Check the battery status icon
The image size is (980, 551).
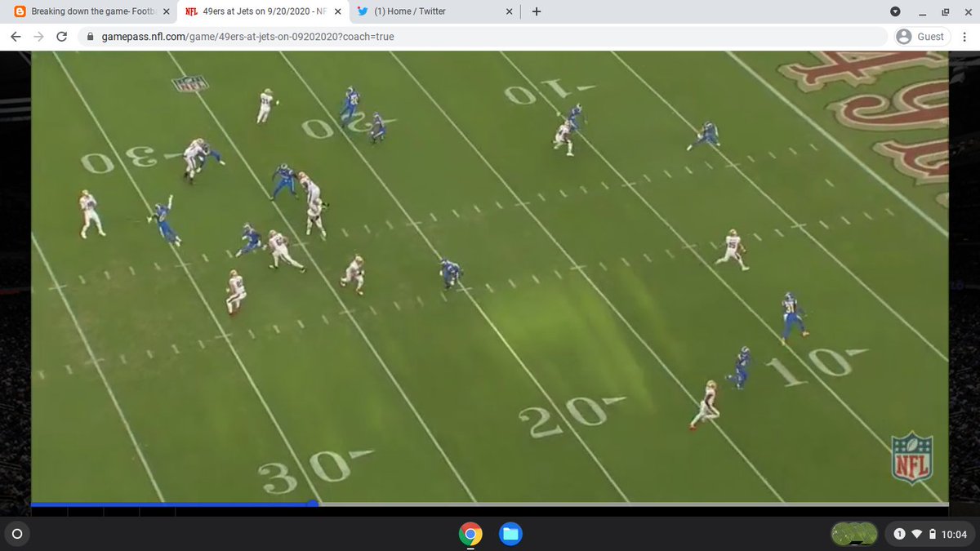click(x=931, y=535)
